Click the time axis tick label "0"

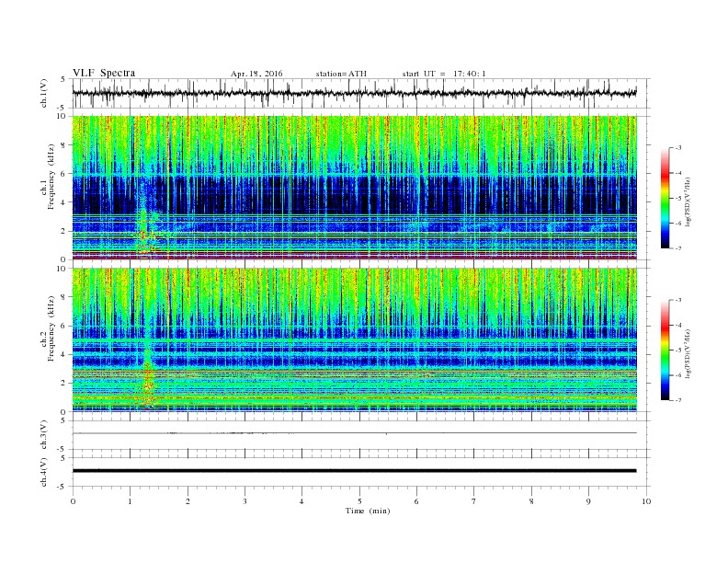point(73,501)
